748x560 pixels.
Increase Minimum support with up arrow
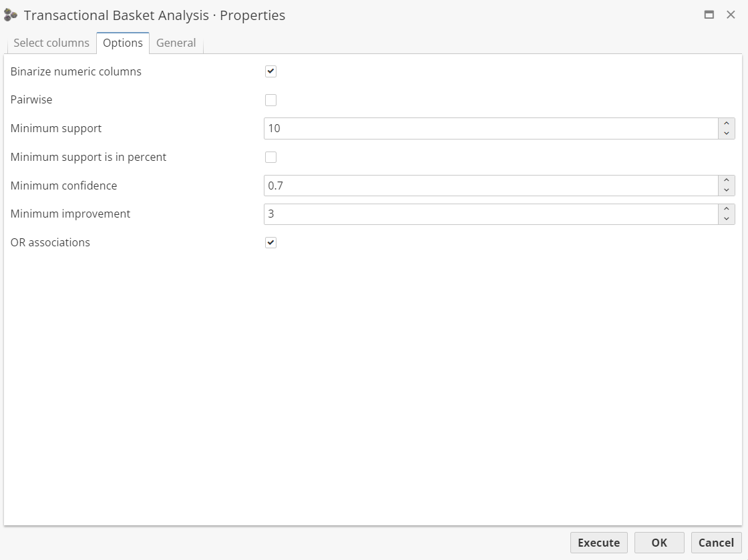coord(727,123)
